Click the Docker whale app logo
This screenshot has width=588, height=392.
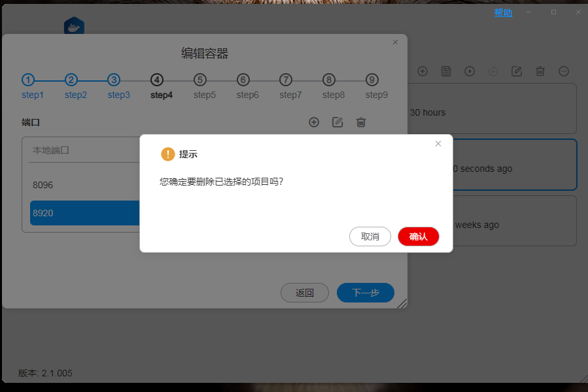74,25
